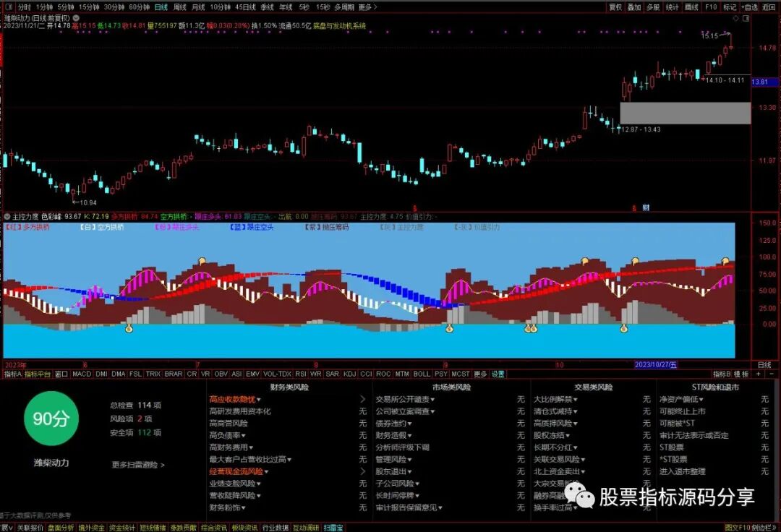This screenshot has width=781, height=532.
Task: Open indicator 设置 settings
Action: [x=498, y=374]
